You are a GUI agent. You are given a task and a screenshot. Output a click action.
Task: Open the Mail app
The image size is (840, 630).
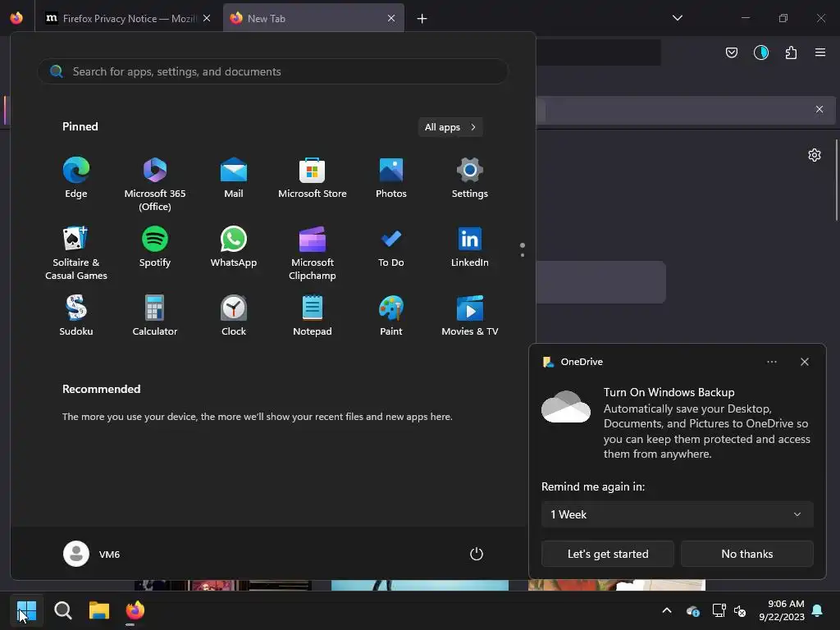234,179
